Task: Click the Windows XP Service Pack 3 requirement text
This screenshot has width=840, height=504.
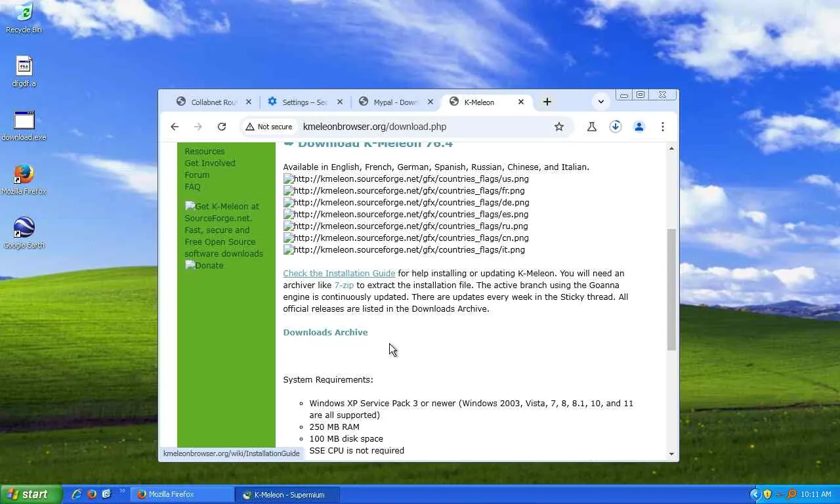Action: click(x=471, y=409)
